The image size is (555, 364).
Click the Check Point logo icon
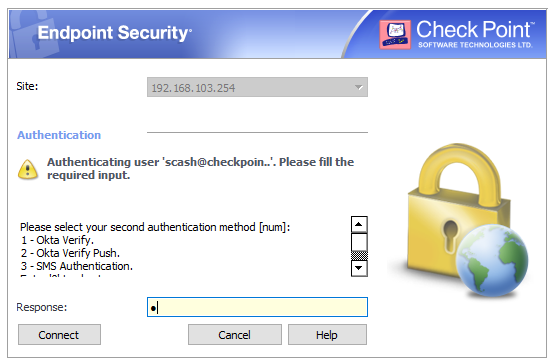395,34
